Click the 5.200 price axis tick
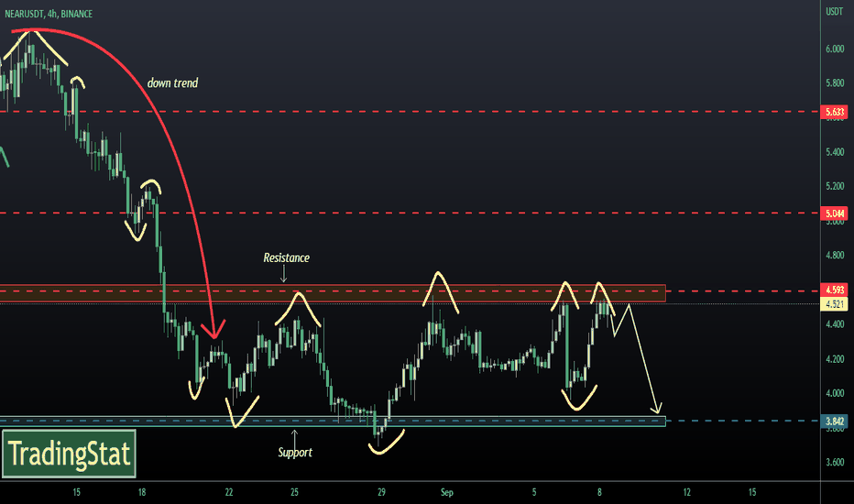854x504 pixels. click(x=835, y=186)
